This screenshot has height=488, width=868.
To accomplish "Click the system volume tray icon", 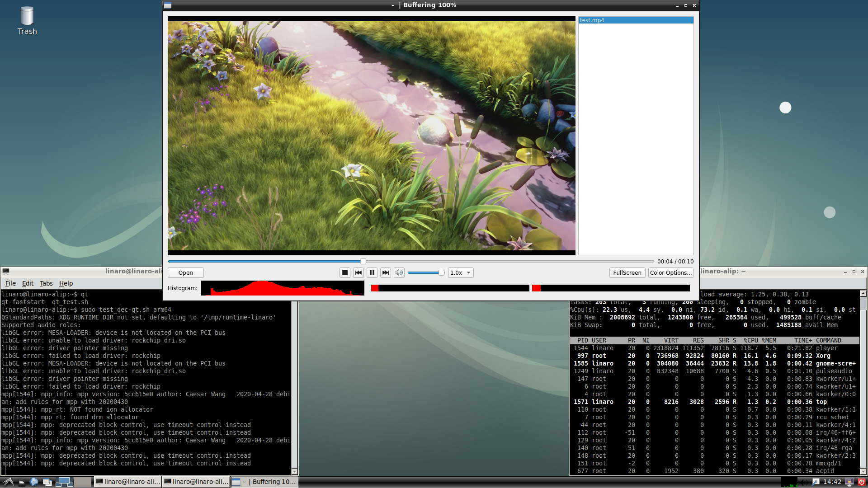I will (804, 482).
